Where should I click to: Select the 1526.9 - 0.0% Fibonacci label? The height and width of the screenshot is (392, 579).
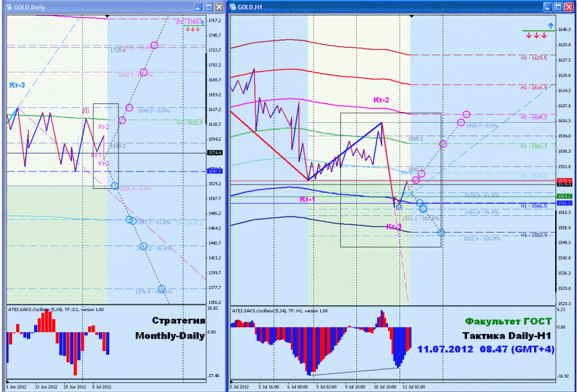point(136,189)
